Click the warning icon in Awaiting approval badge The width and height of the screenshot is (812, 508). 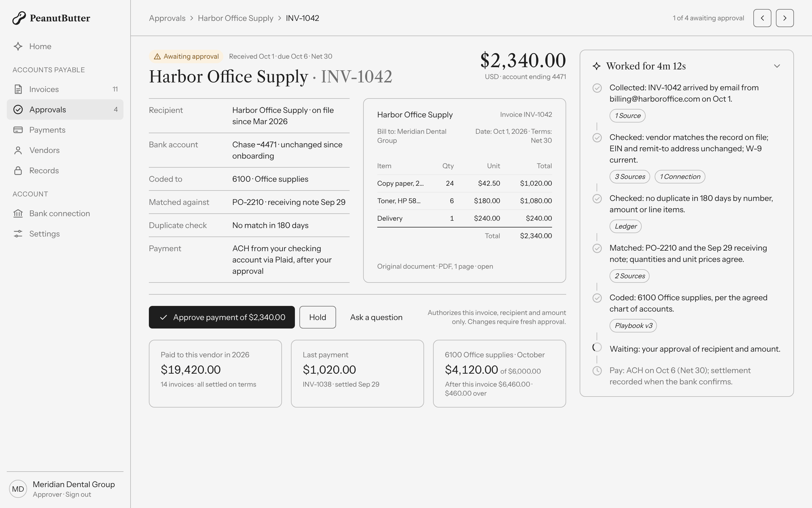[157, 56]
